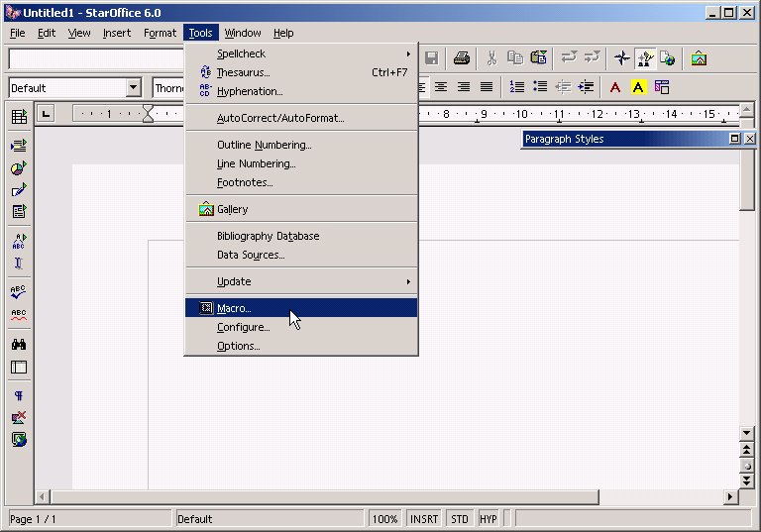761x532 pixels.
Task: Select Footnotes... menu entry
Action: click(x=301, y=182)
